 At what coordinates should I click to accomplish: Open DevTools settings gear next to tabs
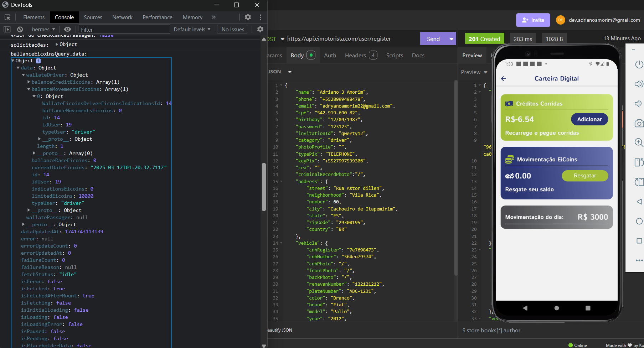click(248, 17)
